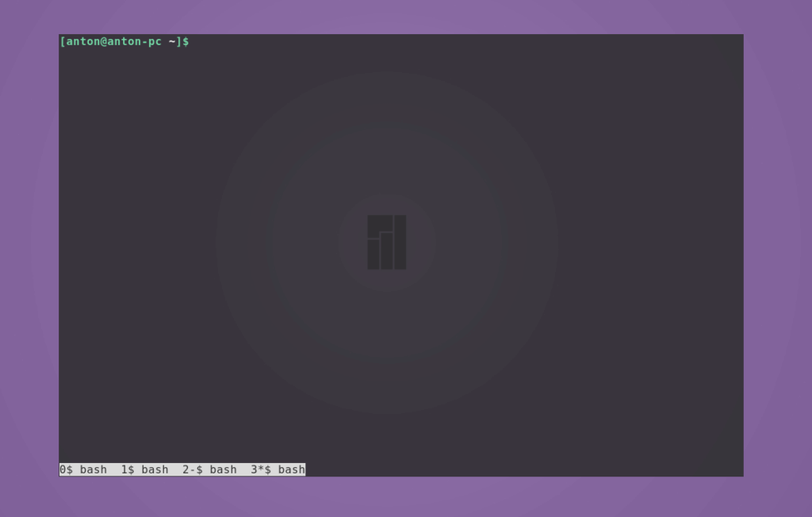Select the "2-$ bash" window entry
This screenshot has width=812, height=517.
(x=209, y=470)
